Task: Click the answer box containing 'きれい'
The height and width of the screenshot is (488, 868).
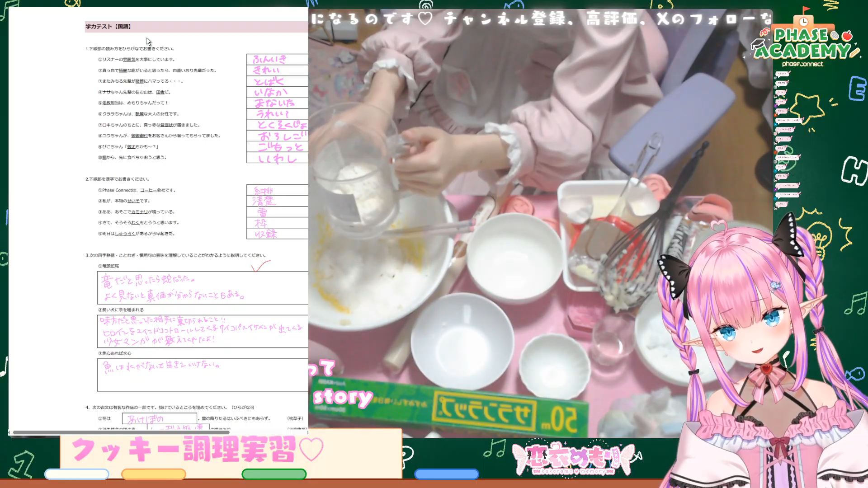Action: coord(278,70)
